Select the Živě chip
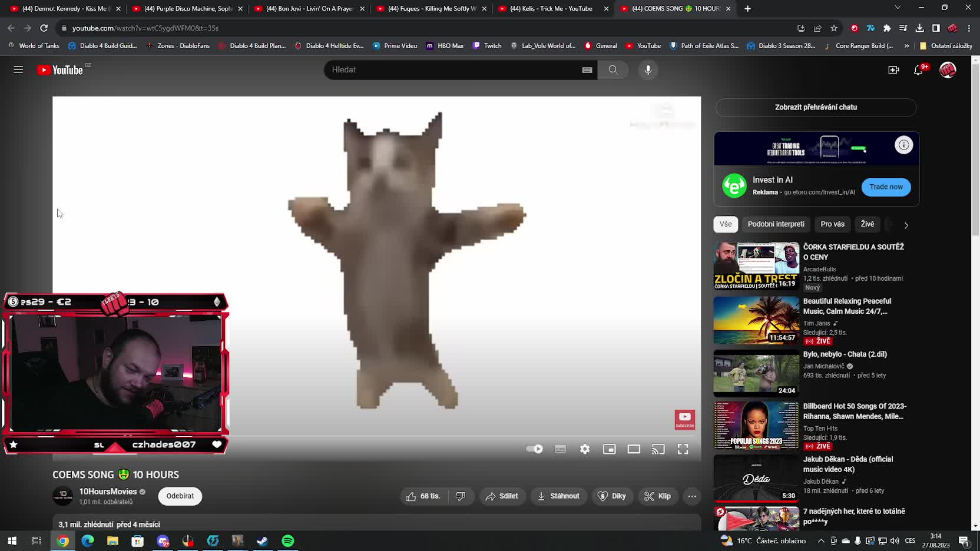The height and width of the screenshot is (551, 980). click(868, 224)
